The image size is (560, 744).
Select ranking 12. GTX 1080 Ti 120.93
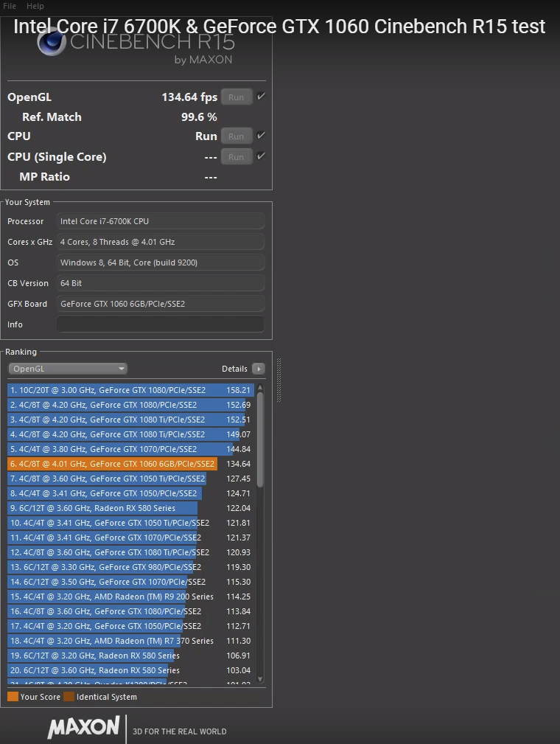click(131, 552)
